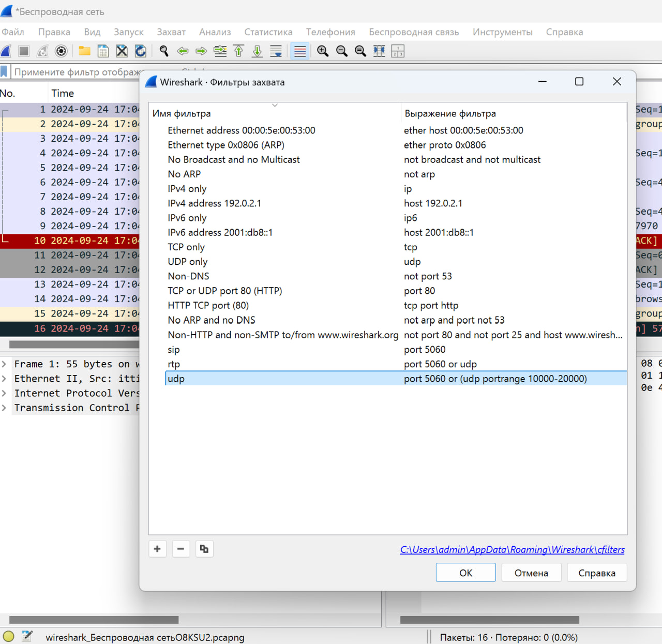Expand the Frame 1 tree node
662x644 pixels.
[4, 364]
